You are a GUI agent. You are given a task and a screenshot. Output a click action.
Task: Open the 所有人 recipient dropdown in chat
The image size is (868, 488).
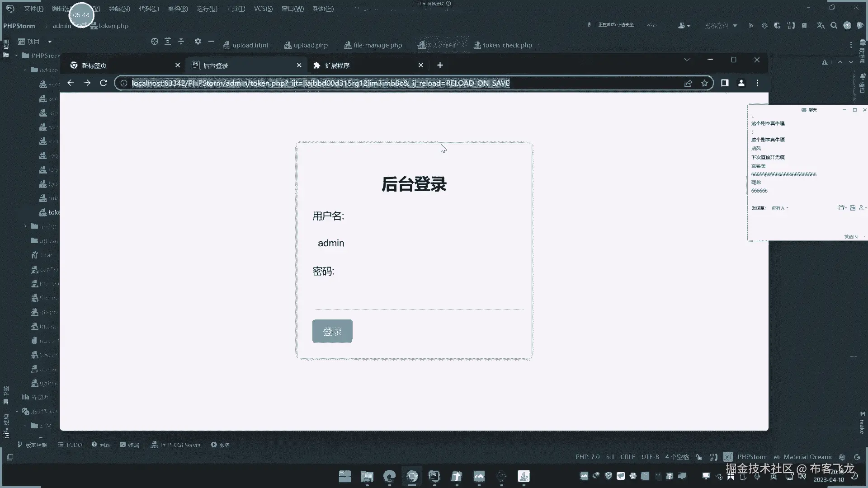(x=780, y=208)
